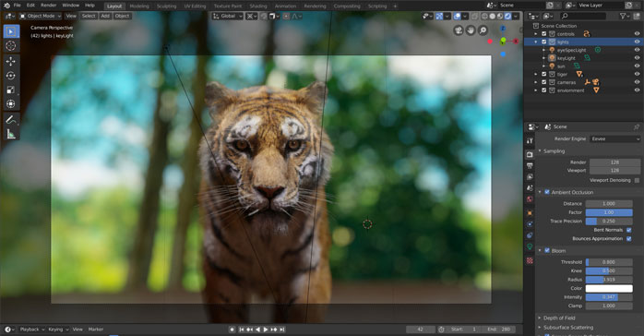This screenshot has height=336, width=644.
Task: Open the Render Engine dropdown
Action: (x=614, y=138)
